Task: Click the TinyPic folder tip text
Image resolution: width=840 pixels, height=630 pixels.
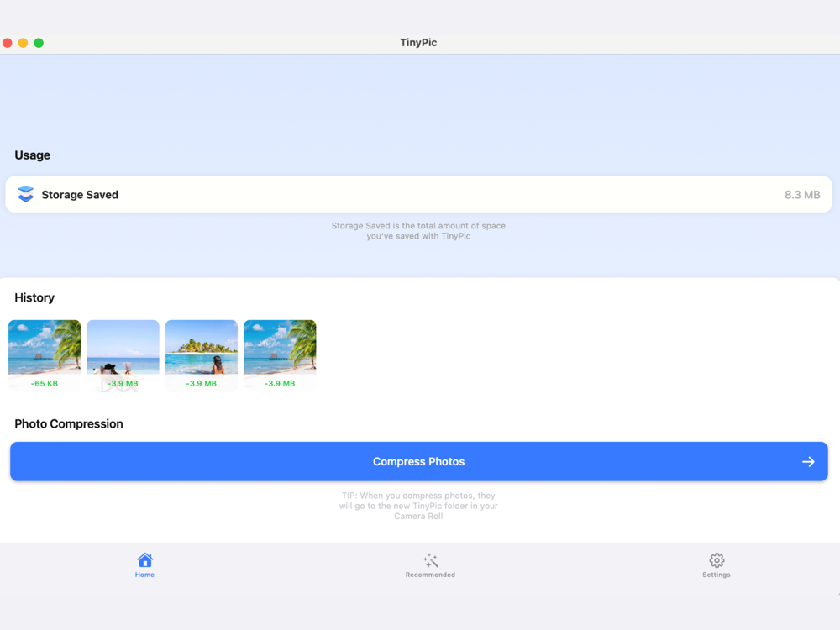Action: (418, 506)
